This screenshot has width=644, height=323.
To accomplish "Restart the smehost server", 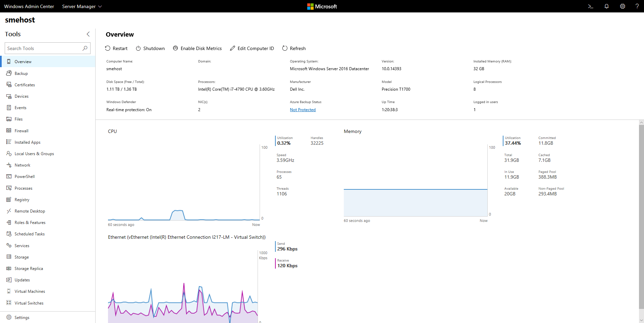I will pyautogui.click(x=116, y=48).
